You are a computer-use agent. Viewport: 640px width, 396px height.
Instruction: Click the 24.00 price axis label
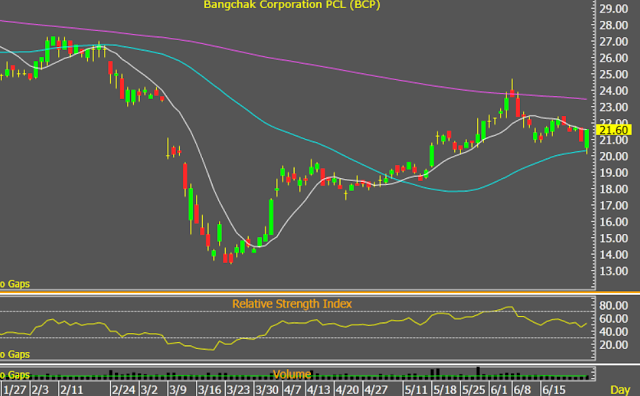point(613,91)
